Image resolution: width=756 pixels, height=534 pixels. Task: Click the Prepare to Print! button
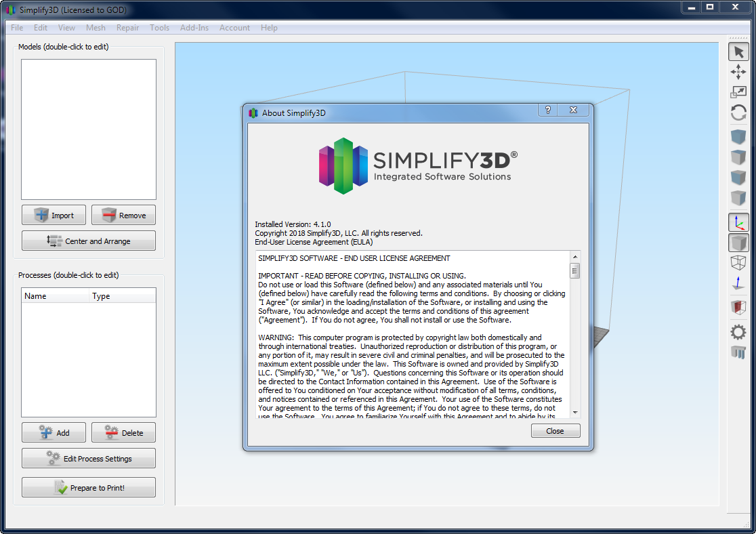tap(89, 488)
